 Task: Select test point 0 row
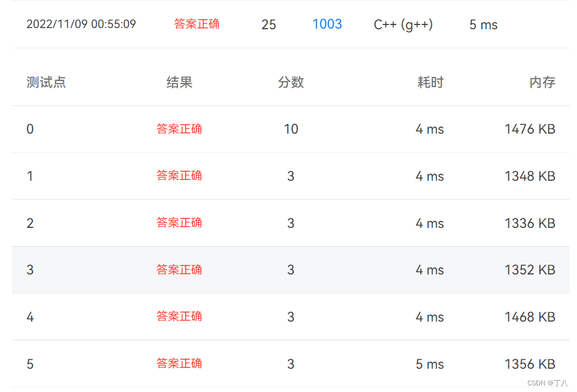coord(30,129)
